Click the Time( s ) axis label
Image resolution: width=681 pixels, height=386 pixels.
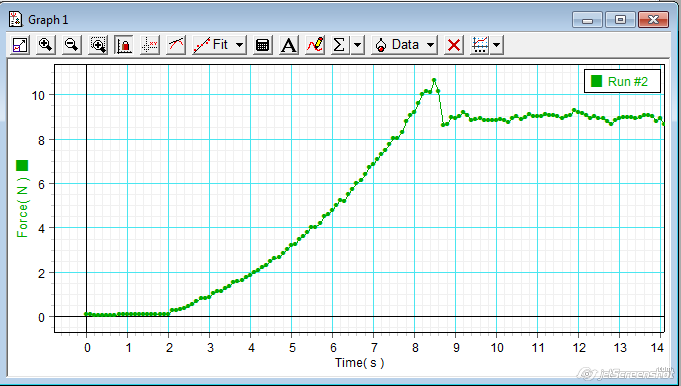click(360, 363)
